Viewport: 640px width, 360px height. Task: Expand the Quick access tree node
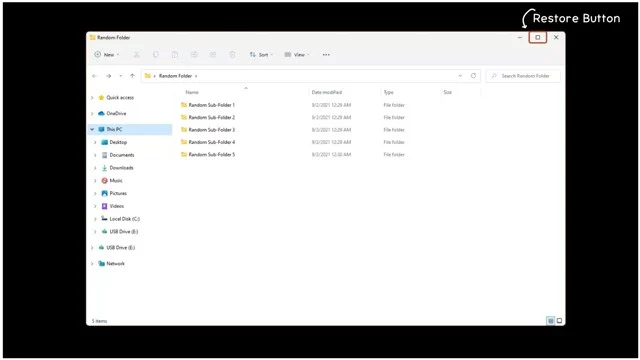tap(92, 98)
